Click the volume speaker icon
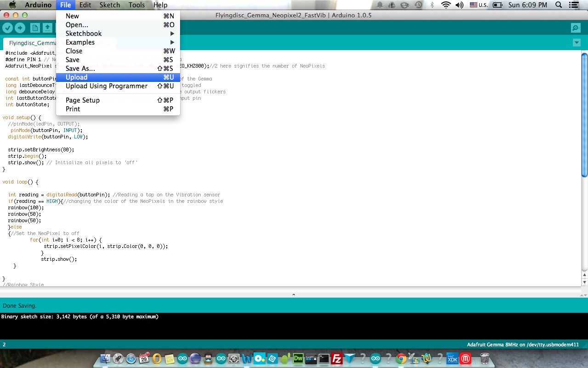Viewport: 588px width, 368px height. pos(459,5)
